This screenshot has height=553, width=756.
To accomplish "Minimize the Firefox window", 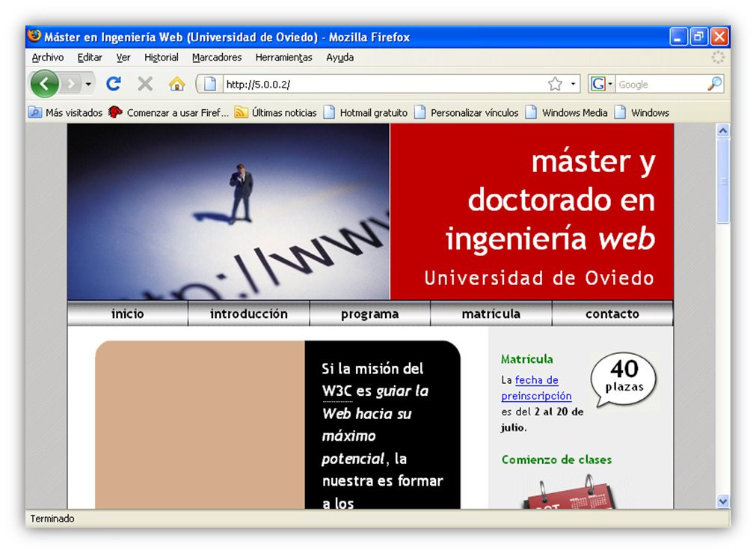I will (x=678, y=37).
